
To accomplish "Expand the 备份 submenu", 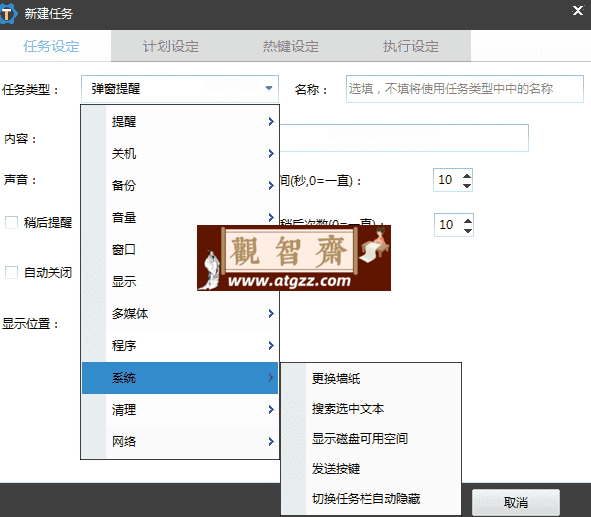I will 180,185.
